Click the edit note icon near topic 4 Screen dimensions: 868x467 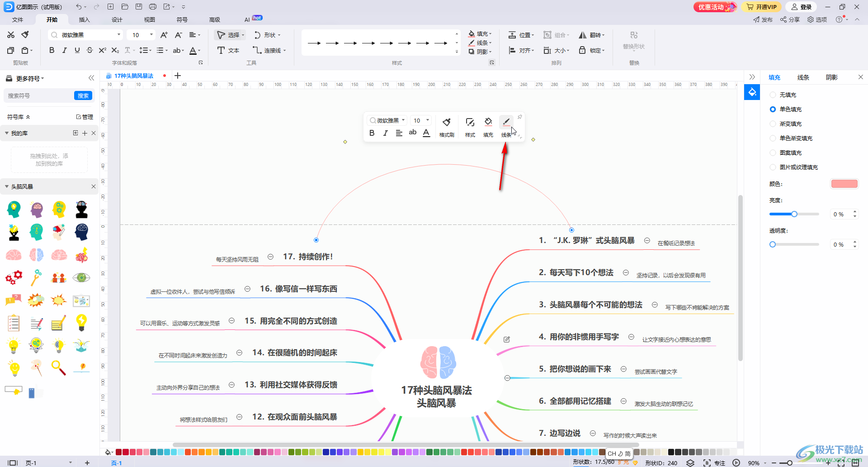[x=507, y=339]
